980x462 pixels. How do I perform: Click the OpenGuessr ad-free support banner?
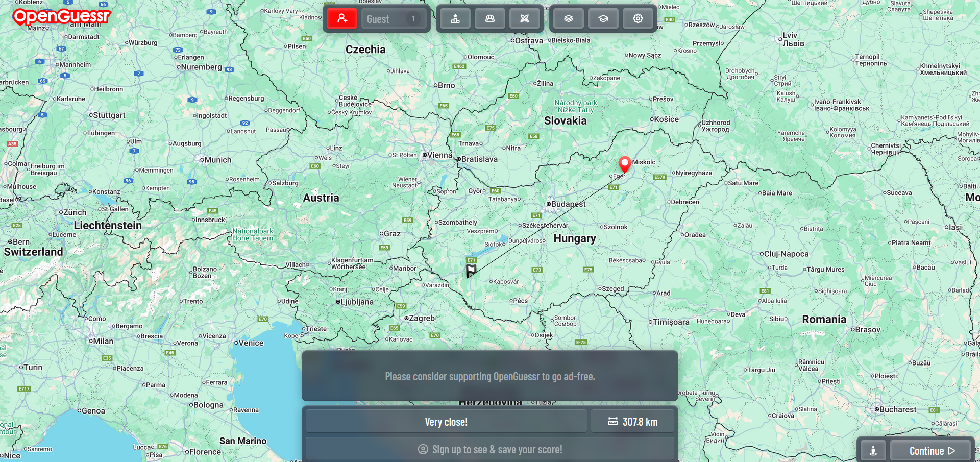click(x=490, y=376)
